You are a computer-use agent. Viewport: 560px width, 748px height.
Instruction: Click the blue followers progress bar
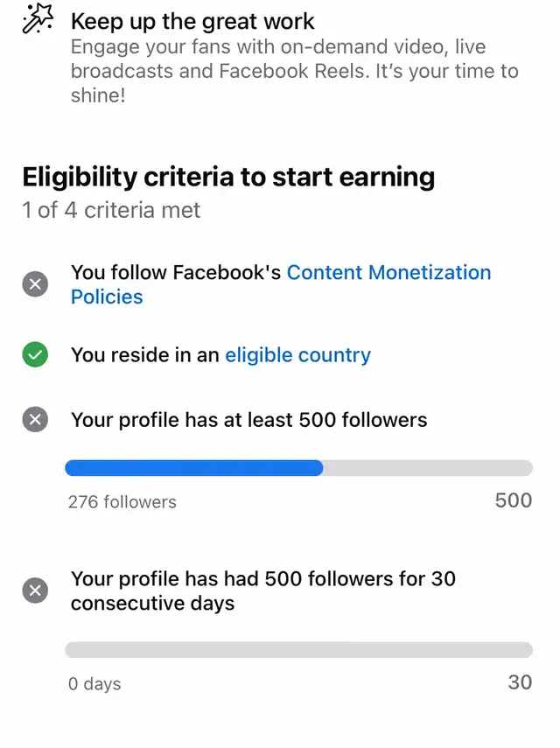point(299,468)
